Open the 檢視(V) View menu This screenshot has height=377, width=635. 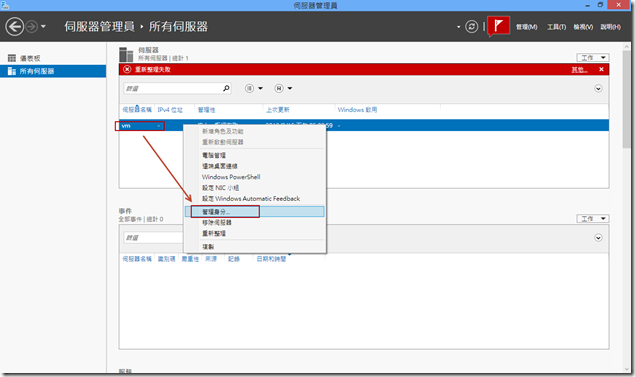(583, 27)
